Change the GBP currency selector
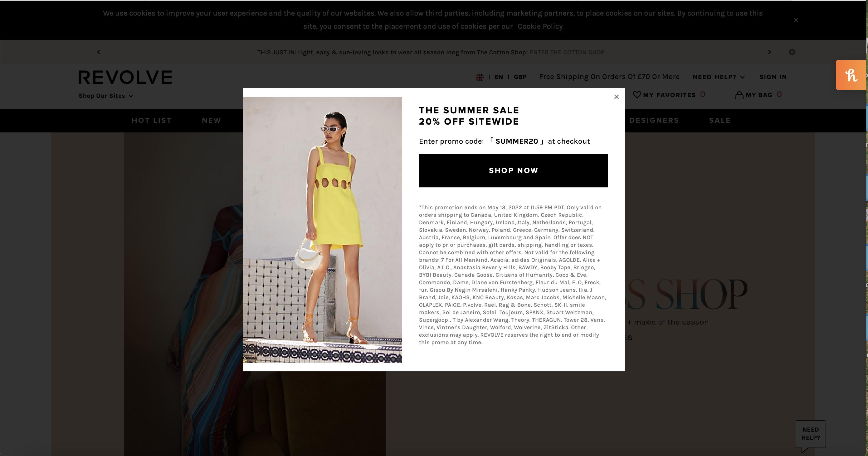Image resolution: width=868 pixels, height=456 pixels. tap(519, 77)
